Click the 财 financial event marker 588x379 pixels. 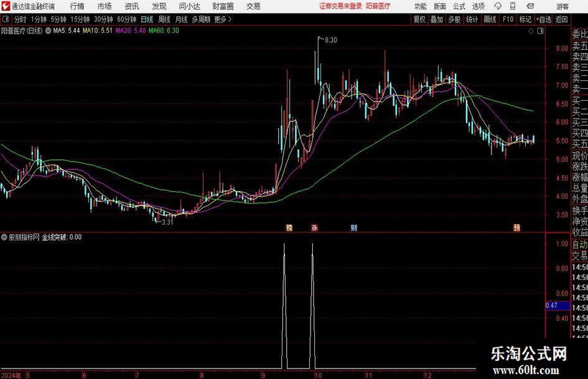point(353,227)
